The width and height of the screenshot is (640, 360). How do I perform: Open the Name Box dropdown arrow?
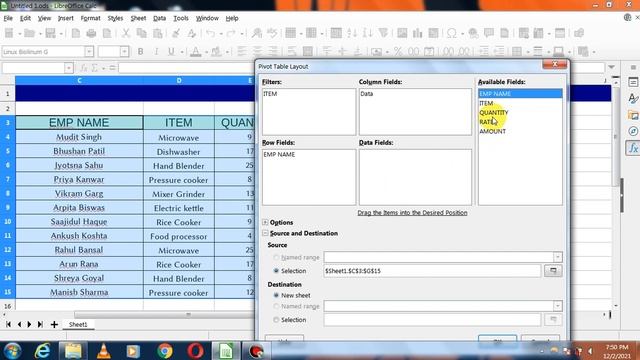(69, 68)
